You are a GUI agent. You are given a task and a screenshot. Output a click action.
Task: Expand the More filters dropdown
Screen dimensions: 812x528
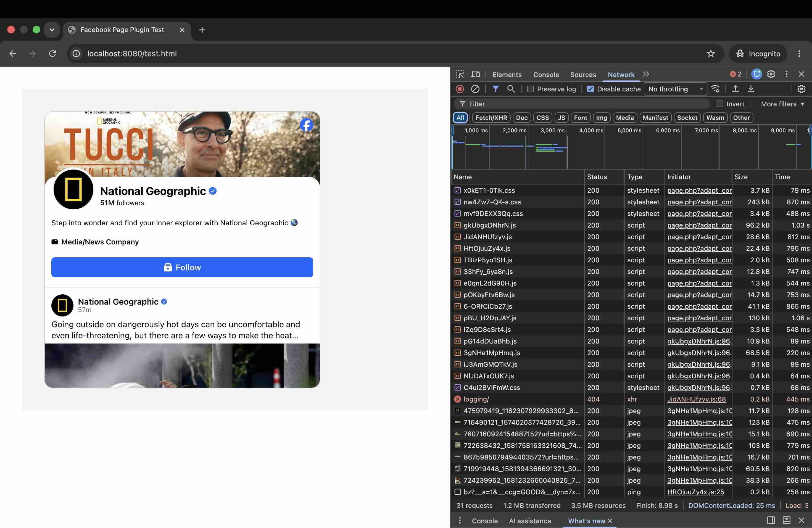[782, 104]
